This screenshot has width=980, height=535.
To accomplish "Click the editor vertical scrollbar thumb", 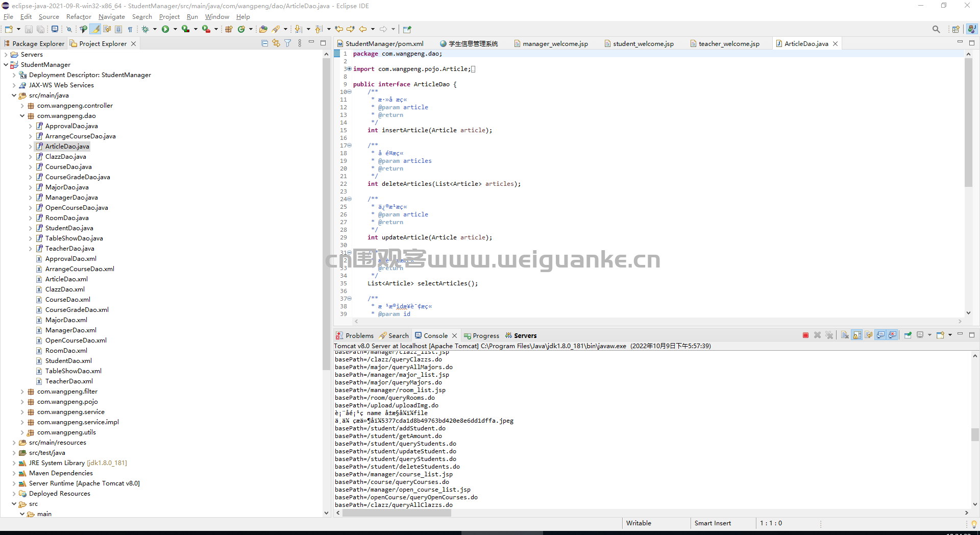I will tap(968, 123).
